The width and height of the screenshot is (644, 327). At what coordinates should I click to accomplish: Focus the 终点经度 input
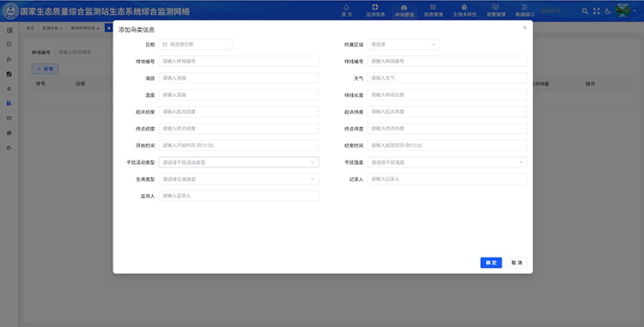[x=239, y=129]
